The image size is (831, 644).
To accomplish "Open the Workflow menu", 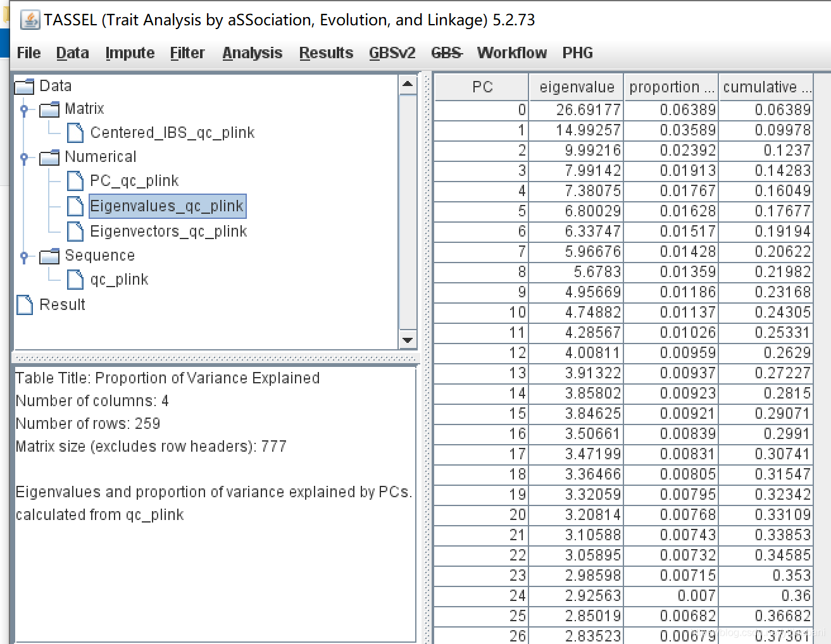I will point(511,53).
